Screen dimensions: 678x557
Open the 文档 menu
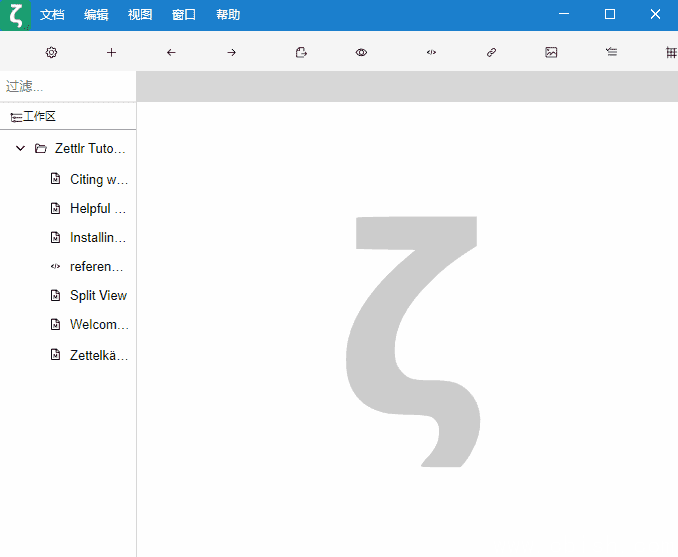(52, 15)
